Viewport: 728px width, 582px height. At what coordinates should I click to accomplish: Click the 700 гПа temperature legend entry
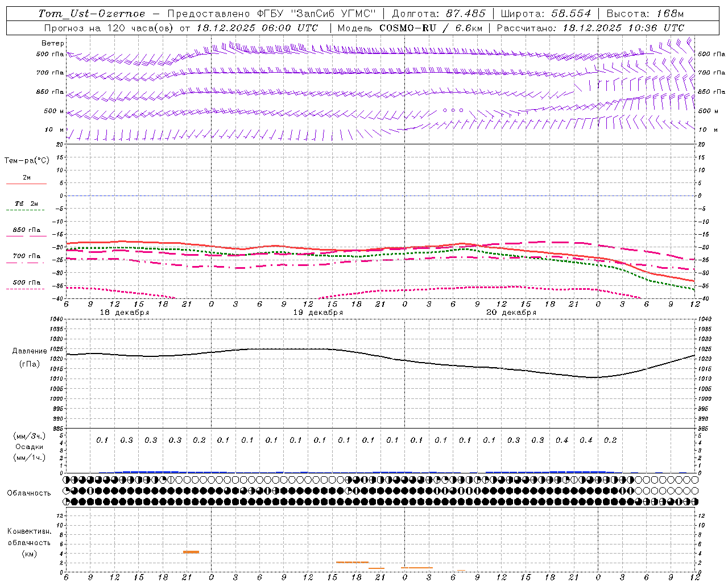(27, 256)
